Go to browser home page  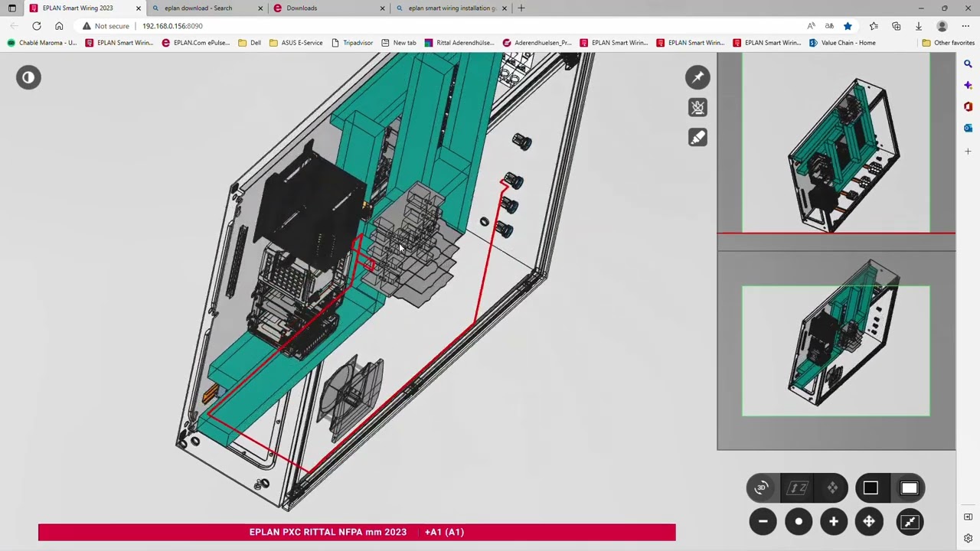(x=59, y=26)
